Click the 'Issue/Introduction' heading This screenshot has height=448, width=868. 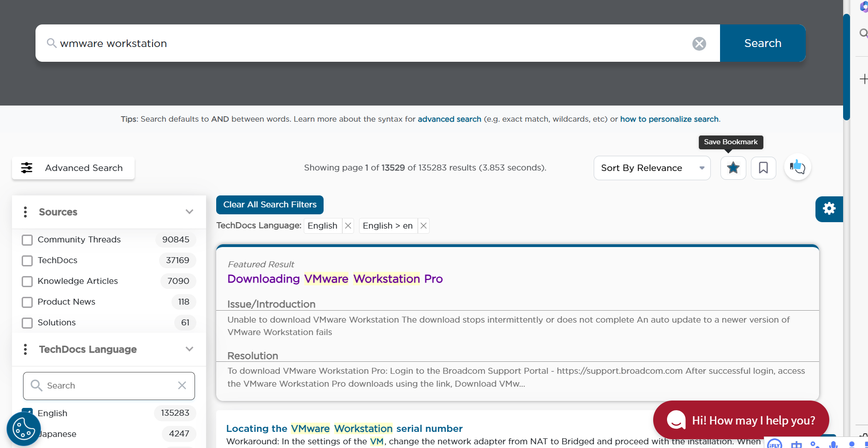(x=272, y=304)
